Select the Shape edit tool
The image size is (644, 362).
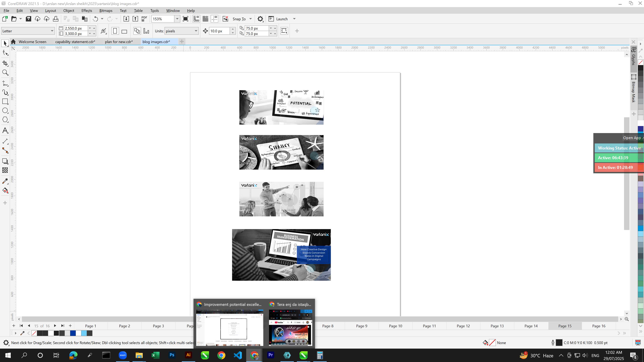pyautogui.click(x=5, y=53)
